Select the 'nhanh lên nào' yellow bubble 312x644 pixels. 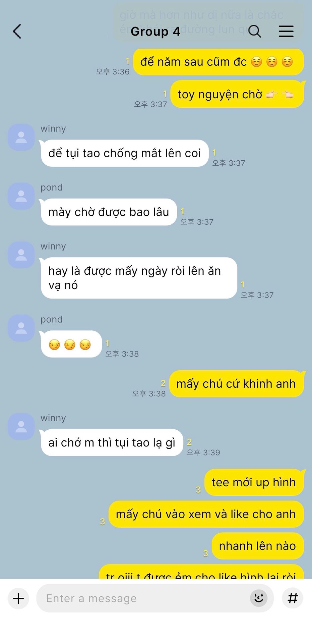(x=258, y=546)
